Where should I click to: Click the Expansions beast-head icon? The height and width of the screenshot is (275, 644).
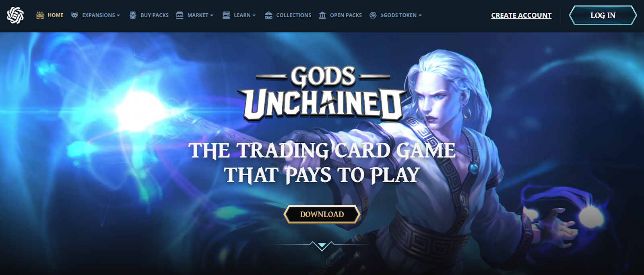pyautogui.click(x=74, y=15)
